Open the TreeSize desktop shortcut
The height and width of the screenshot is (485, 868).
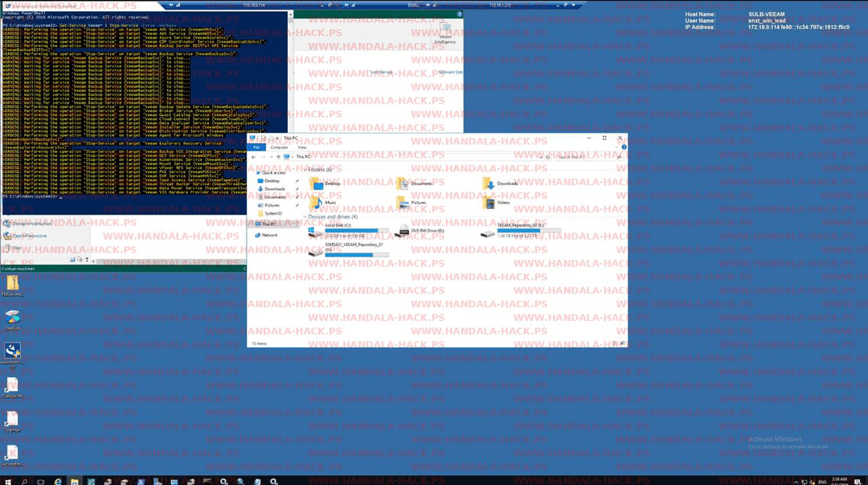point(12,319)
